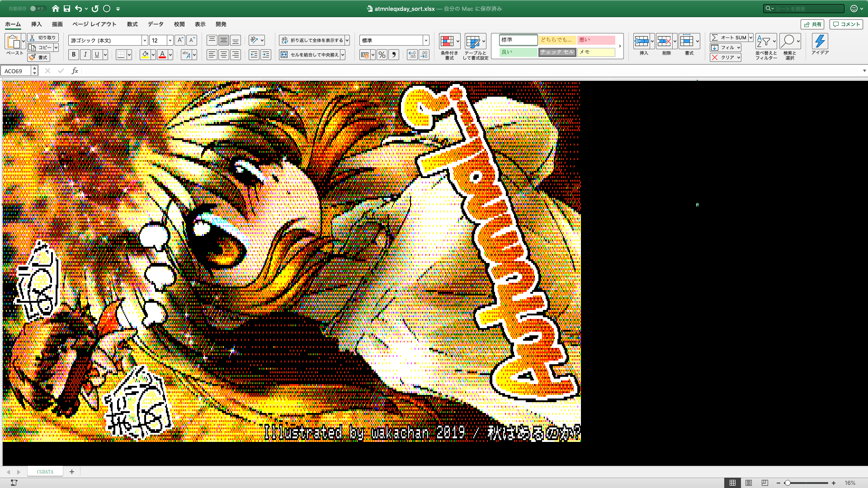The height and width of the screenshot is (488, 868).
Task: Redo the last action
Action: [x=95, y=9]
